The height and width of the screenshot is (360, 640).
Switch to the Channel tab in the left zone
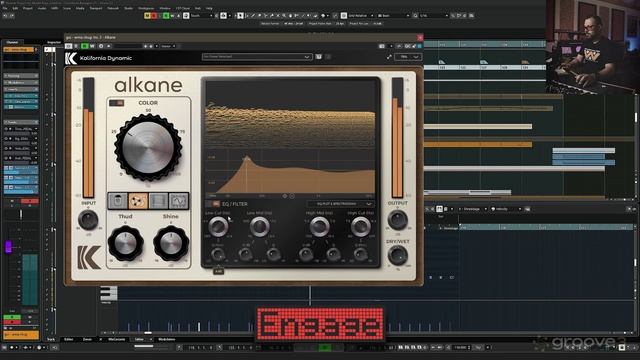click(12, 42)
